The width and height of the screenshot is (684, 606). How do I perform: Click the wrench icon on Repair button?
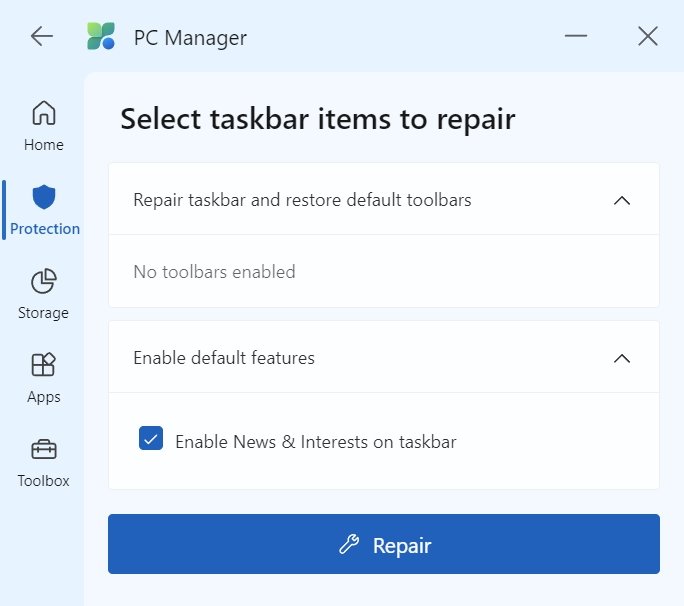click(x=348, y=545)
